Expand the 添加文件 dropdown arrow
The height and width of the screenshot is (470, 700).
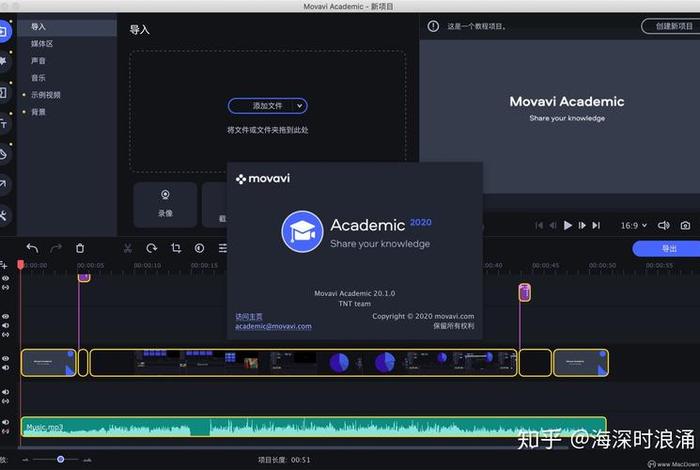coord(300,106)
